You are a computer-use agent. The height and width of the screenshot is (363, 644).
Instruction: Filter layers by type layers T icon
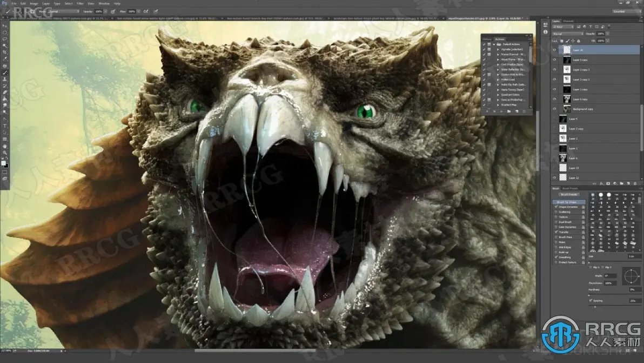(591, 27)
